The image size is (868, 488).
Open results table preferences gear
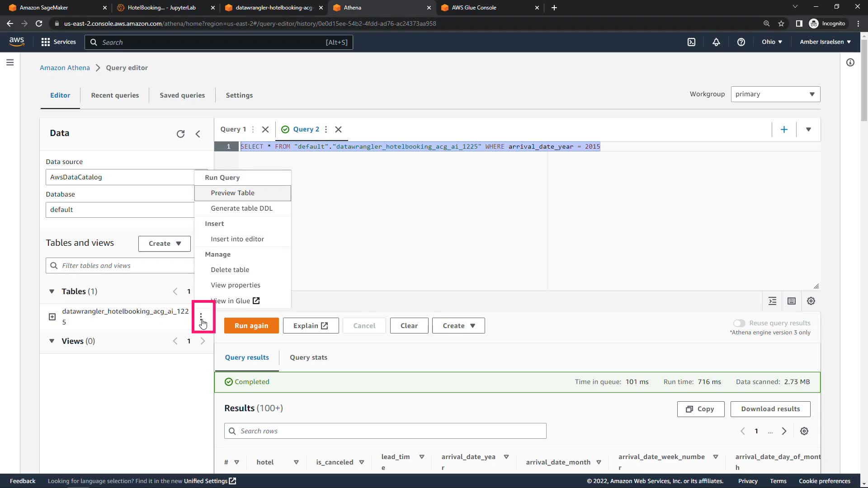tap(804, 431)
